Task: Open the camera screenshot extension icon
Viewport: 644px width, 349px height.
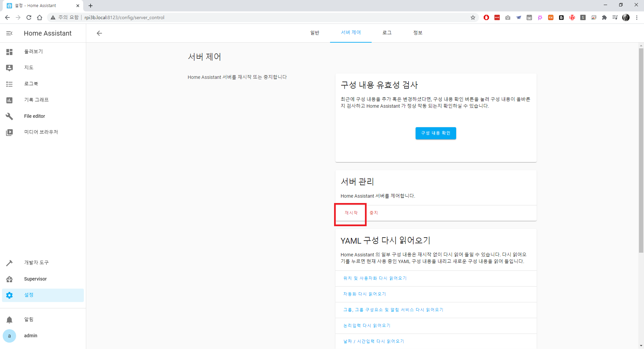Action: pyautogui.click(x=508, y=17)
